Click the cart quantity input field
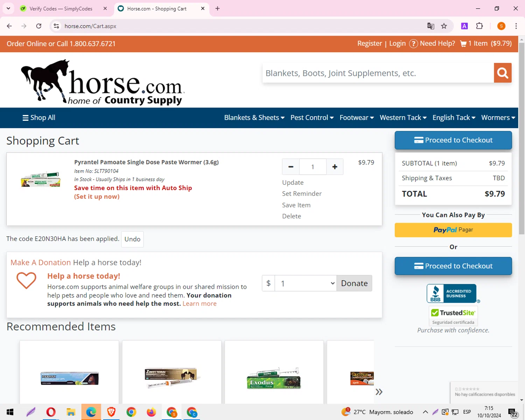 (x=313, y=167)
